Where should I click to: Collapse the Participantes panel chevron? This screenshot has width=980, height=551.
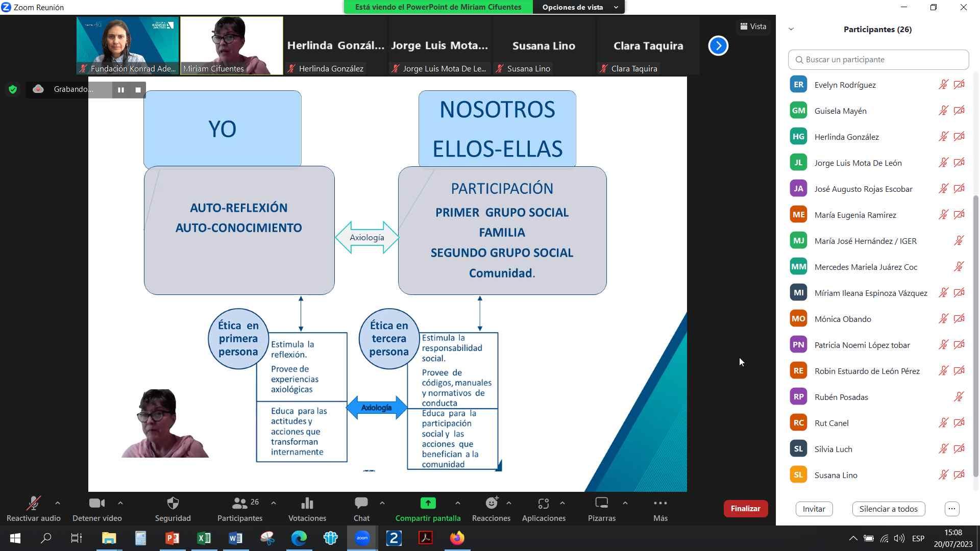tap(791, 29)
